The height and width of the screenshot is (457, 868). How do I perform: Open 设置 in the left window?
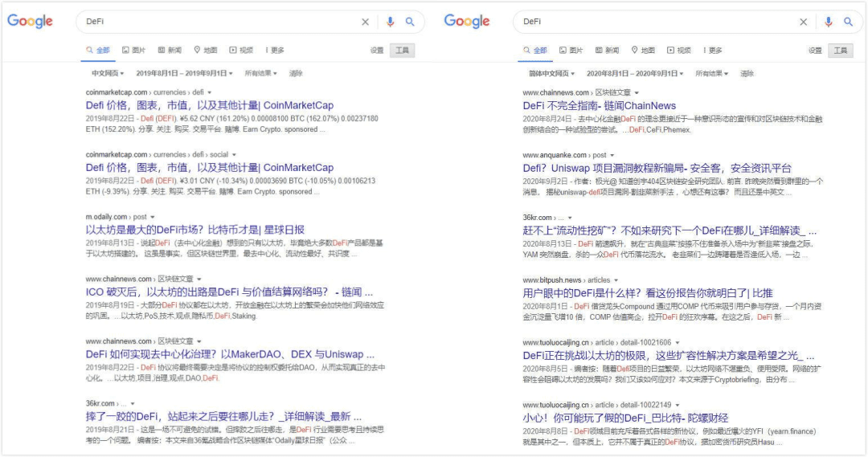pyautogui.click(x=377, y=51)
